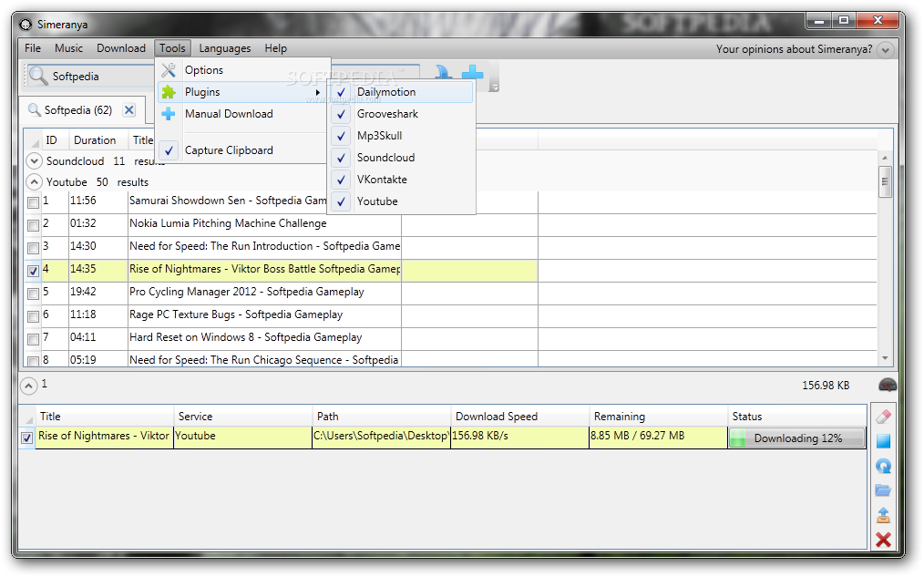924x577 pixels.
Task: Toggle the VKontakte plugin
Action: 401,180
